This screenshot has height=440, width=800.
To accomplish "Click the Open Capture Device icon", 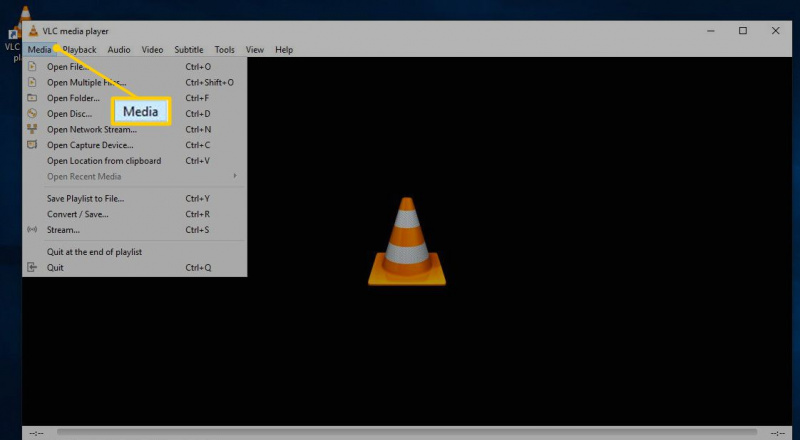I will 32,145.
